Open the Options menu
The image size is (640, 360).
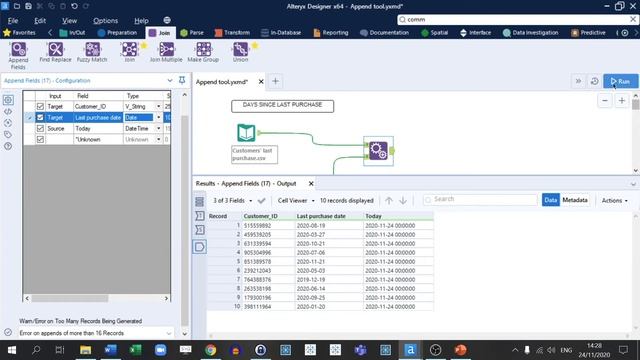point(105,20)
